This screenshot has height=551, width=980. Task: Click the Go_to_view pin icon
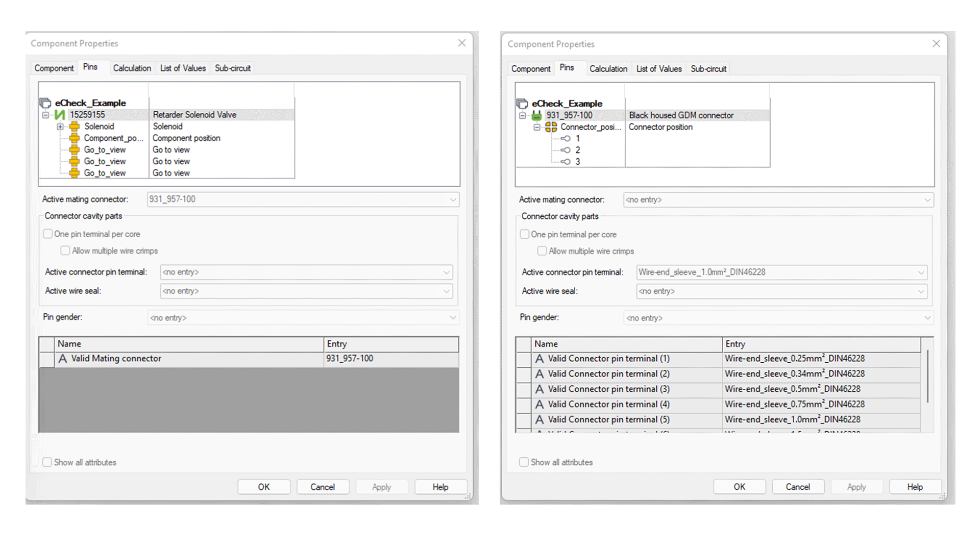coord(74,149)
